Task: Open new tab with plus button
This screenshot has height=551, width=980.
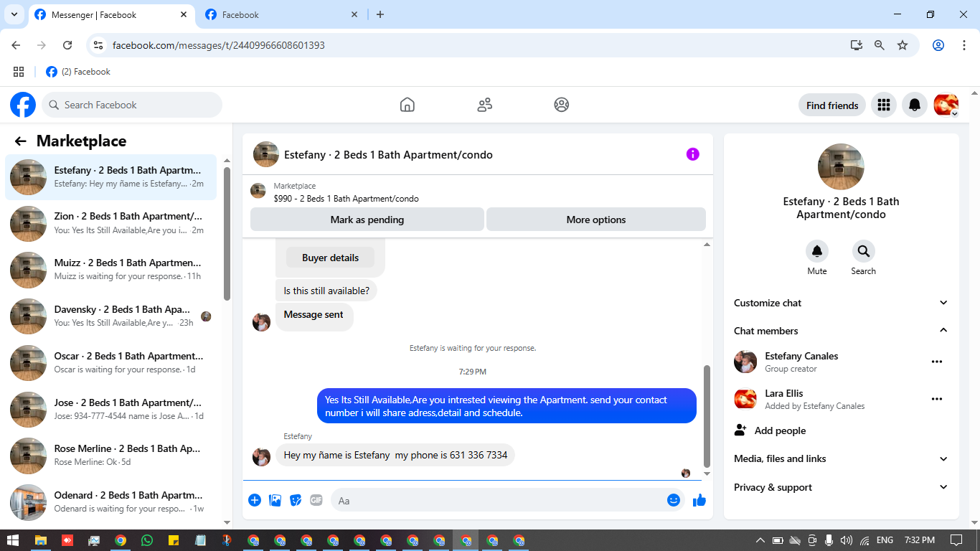Action: click(x=380, y=14)
